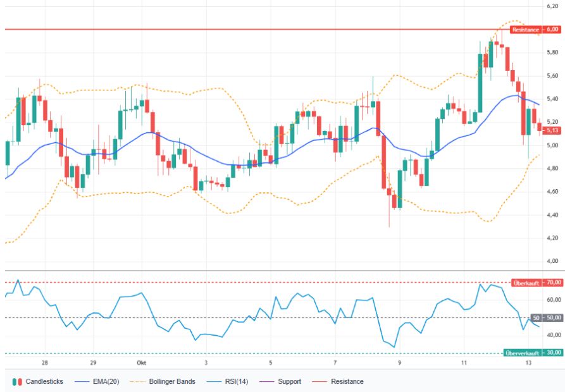
Task: Toggle the RSI(14) legend entry
Action: click(228, 381)
